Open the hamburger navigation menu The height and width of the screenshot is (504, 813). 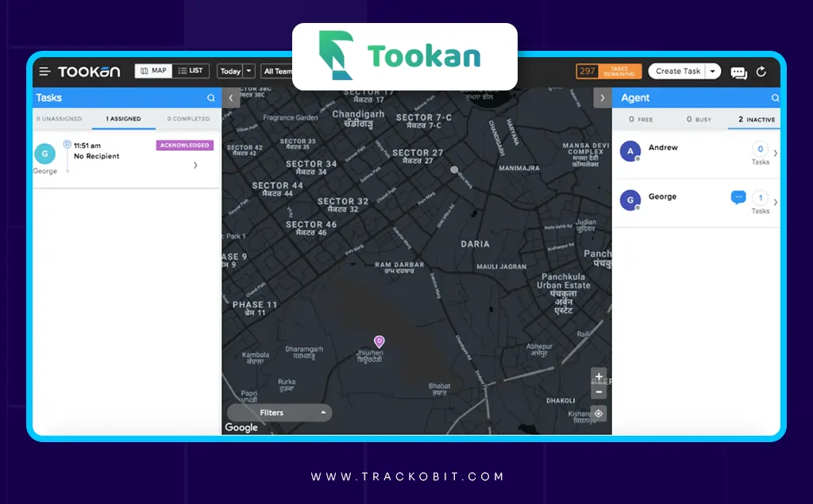pyautogui.click(x=44, y=71)
